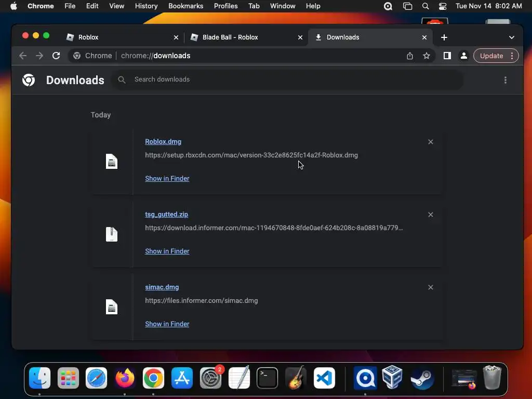Share this page using the share icon
Screen dimensions: 532x399
click(x=410, y=56)
